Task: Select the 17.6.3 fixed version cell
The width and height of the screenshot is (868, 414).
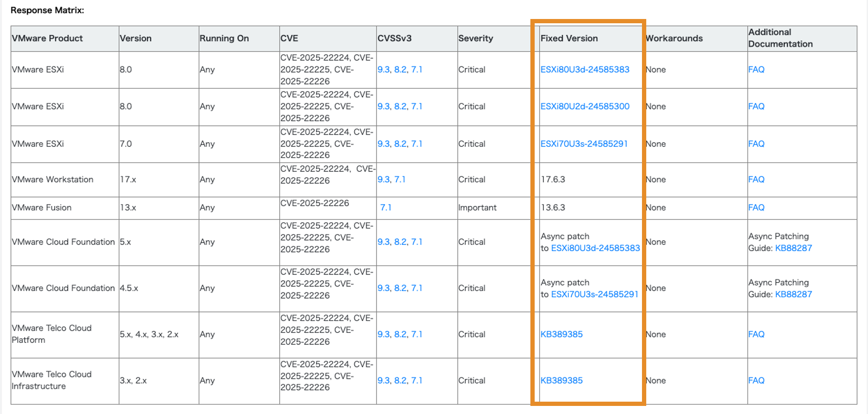Action: [x=553, y=179]
